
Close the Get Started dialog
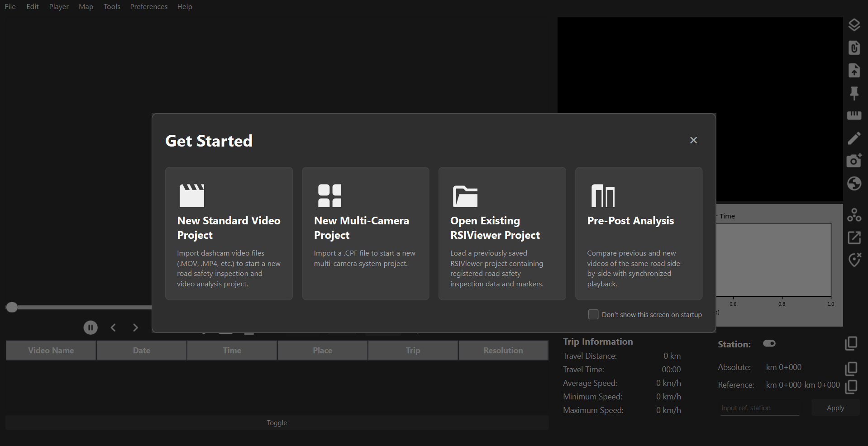(x=693, y=140)
